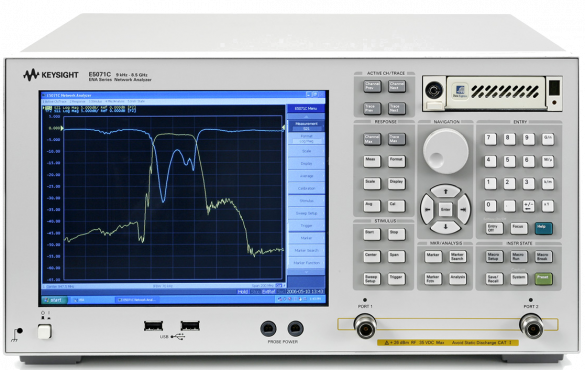Tap the G/n unit key

tap(548, 139)
